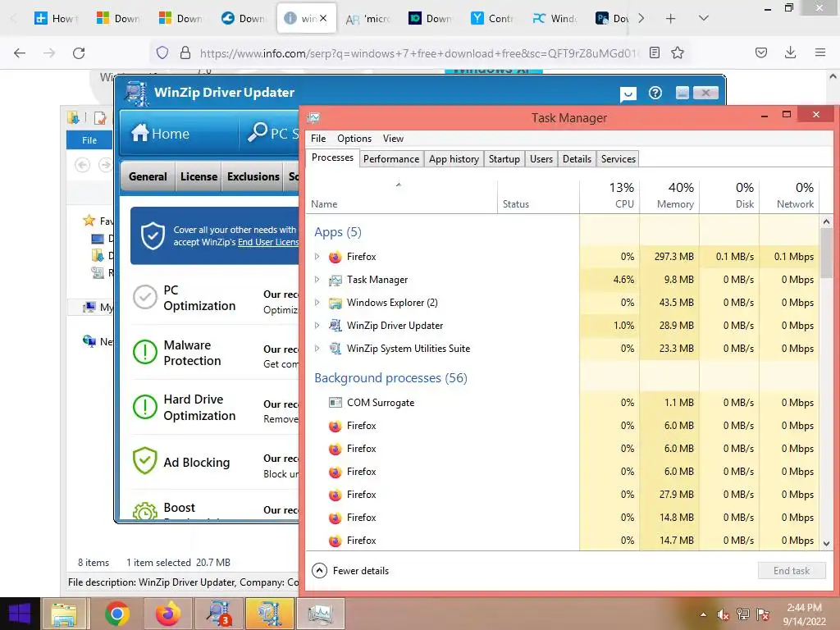Click the Firefox back arrow
Screen dimensions: 840x630
point(20,52)
